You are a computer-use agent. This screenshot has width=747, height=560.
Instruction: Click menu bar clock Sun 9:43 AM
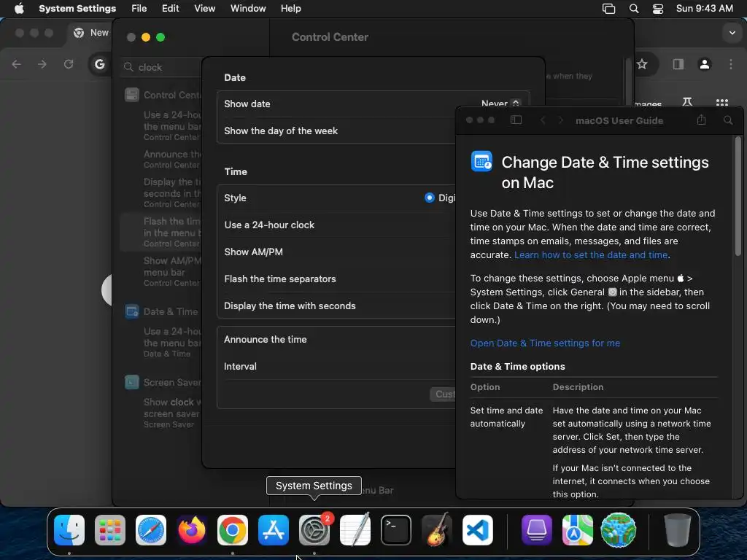pos(704,8)
